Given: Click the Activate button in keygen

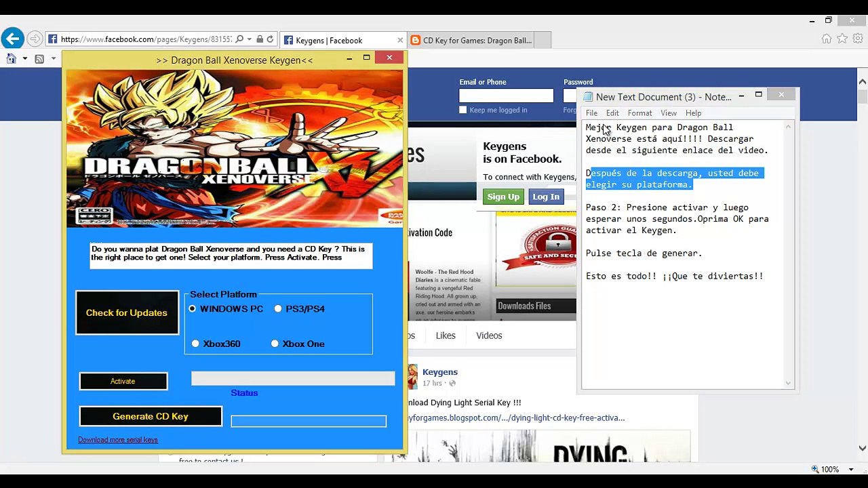Looking at the screenshot, I should [x=123, y=381].
